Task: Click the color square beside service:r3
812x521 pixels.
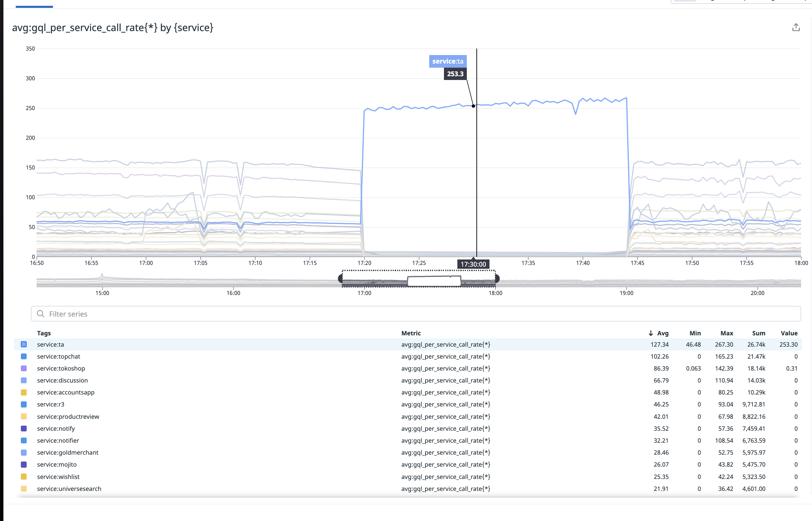Action: pyautogui.click(x=24, y=404)
